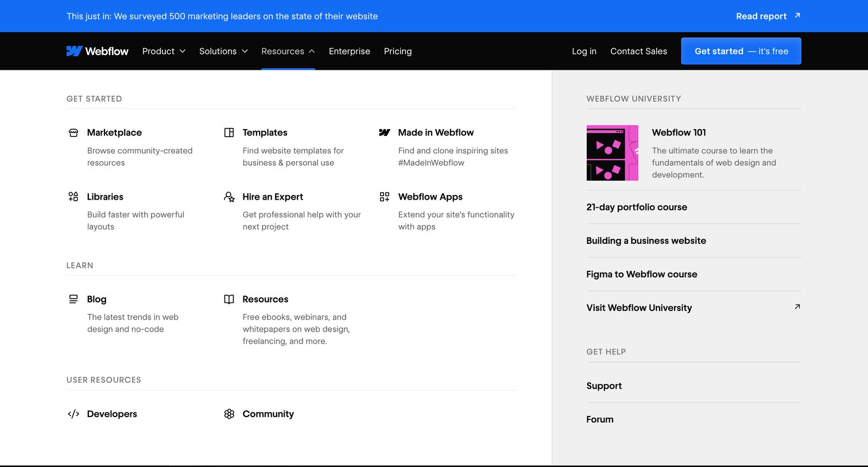
Task: Open the Pricing nav item
Action: (398, 51)
